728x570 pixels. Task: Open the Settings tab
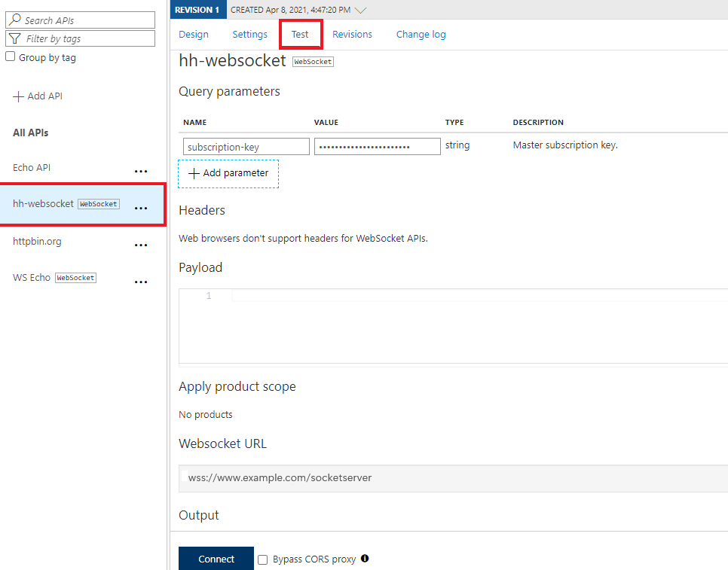coord(249,34)
